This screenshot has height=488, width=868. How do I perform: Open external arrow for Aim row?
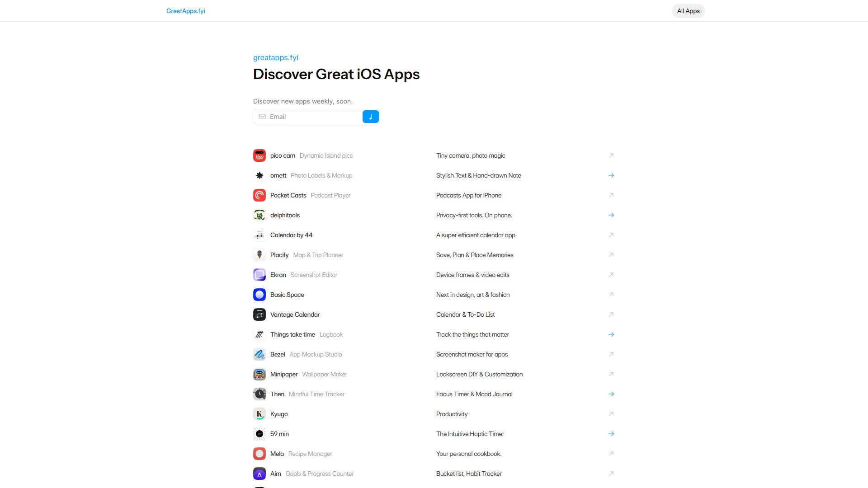pos(611,474)
